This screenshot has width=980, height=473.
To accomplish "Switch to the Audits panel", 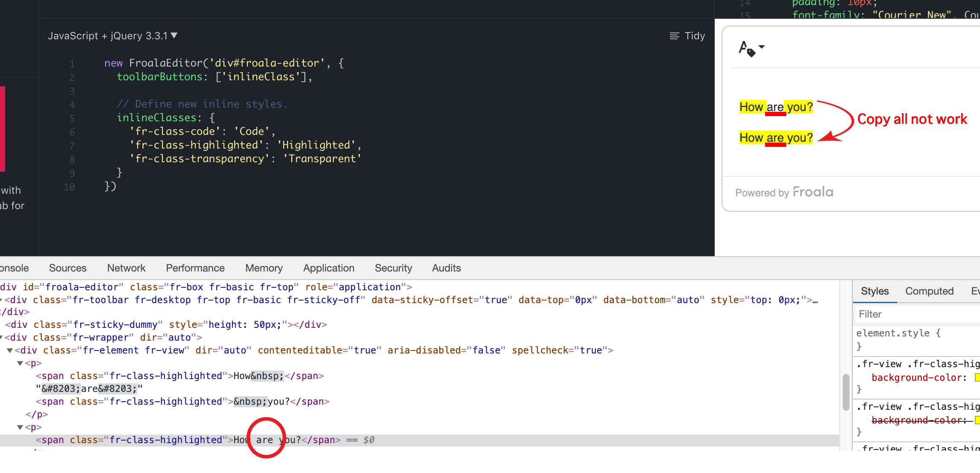I will click(446, 268).
